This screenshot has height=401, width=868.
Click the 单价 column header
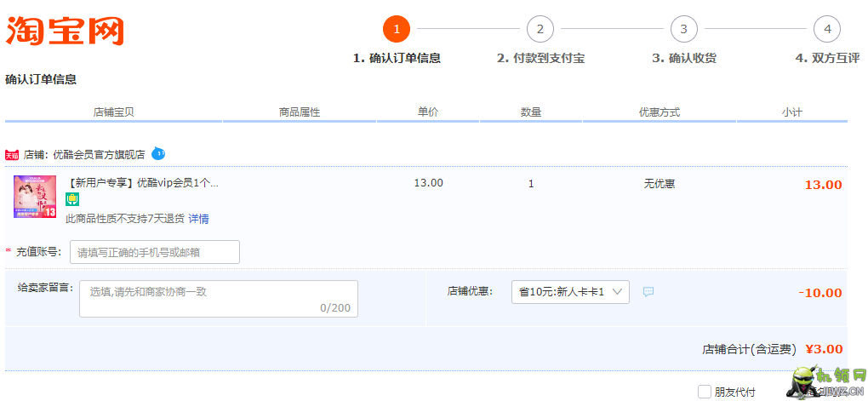(428, 112)
